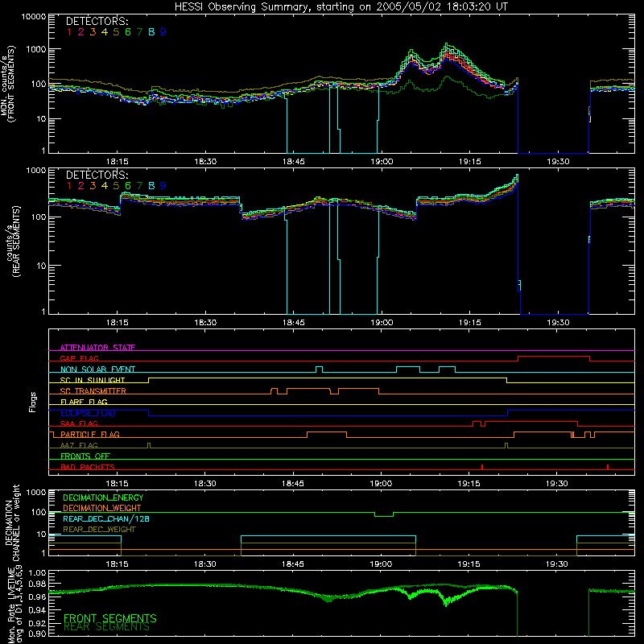This screenshot has height=644, width=644.
Task: Click detector '1' in rear segments legend
Action: click(69, 186)
